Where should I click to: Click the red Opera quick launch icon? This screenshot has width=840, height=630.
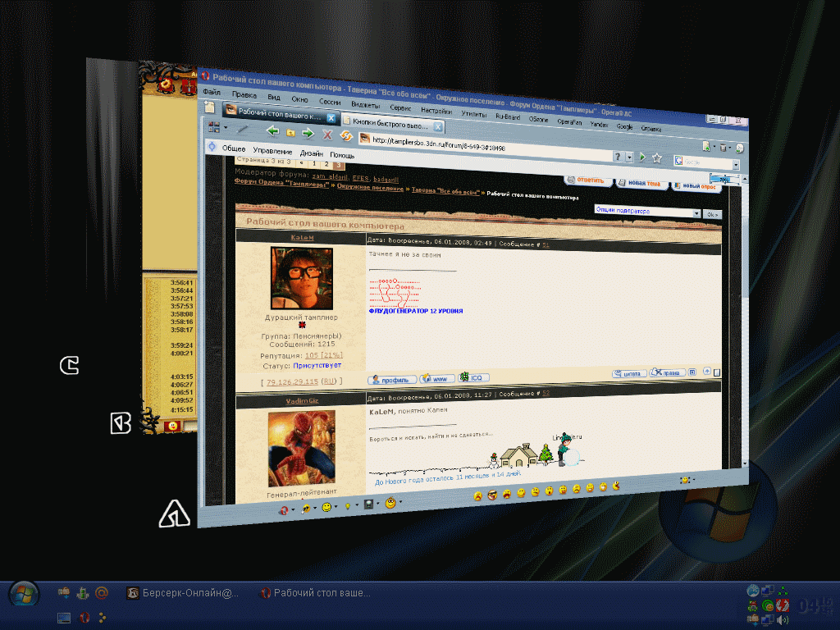[84, 618]
